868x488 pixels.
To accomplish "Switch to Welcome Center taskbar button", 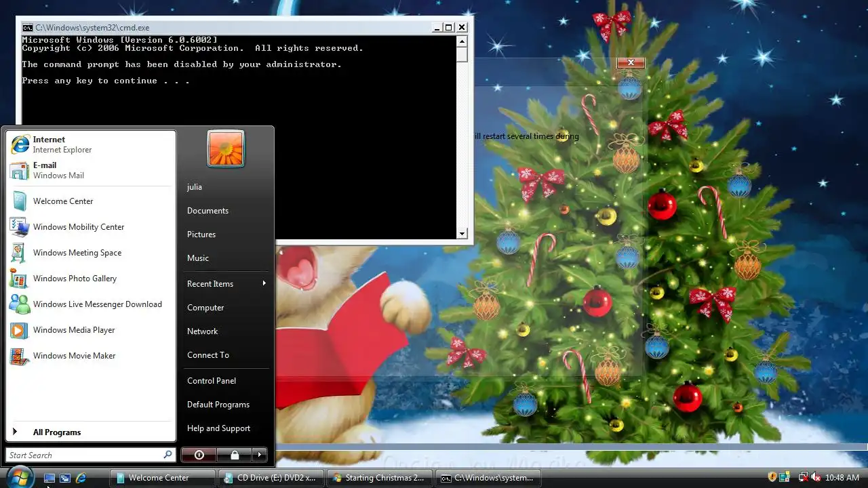I will [x=163, y=478].
